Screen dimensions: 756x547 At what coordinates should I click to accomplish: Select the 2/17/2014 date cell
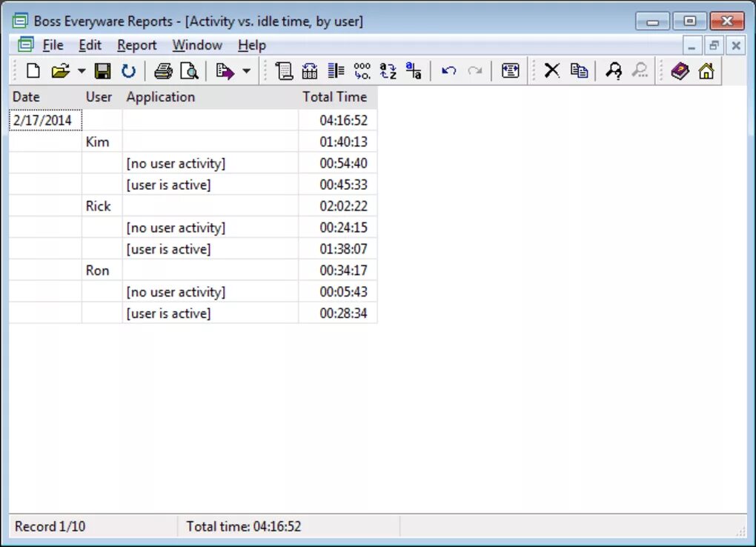coord(45,120)
